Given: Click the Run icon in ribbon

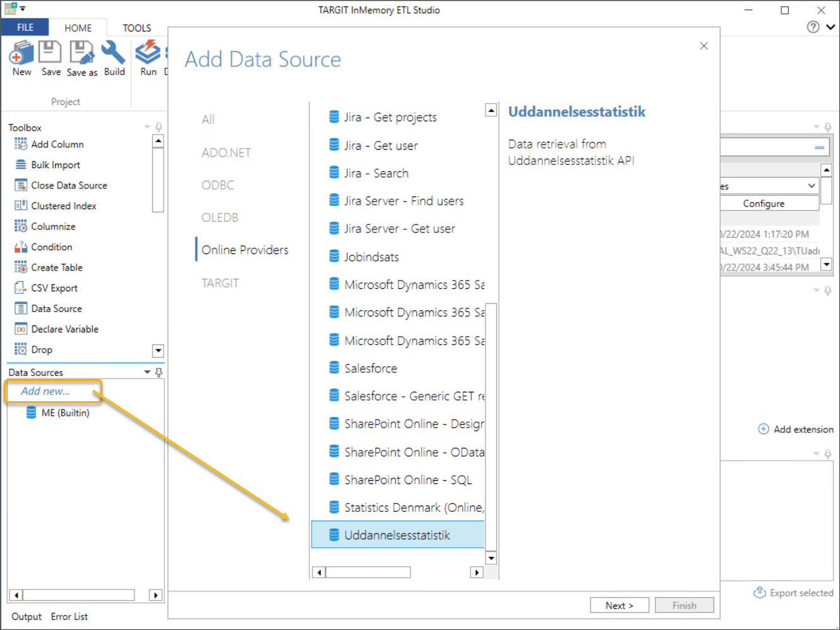Looking at the screenshot, I should tap(148, 52).
